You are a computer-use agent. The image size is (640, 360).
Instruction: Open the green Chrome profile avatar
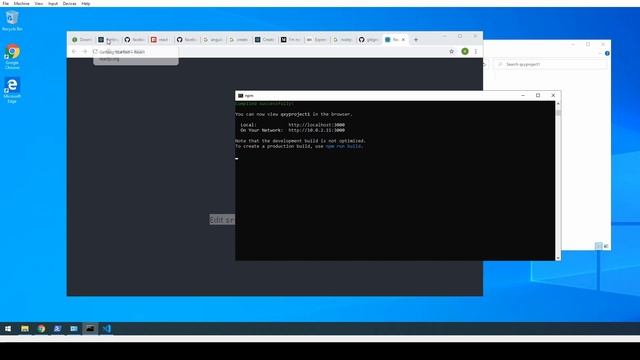[x=465, y=51]
